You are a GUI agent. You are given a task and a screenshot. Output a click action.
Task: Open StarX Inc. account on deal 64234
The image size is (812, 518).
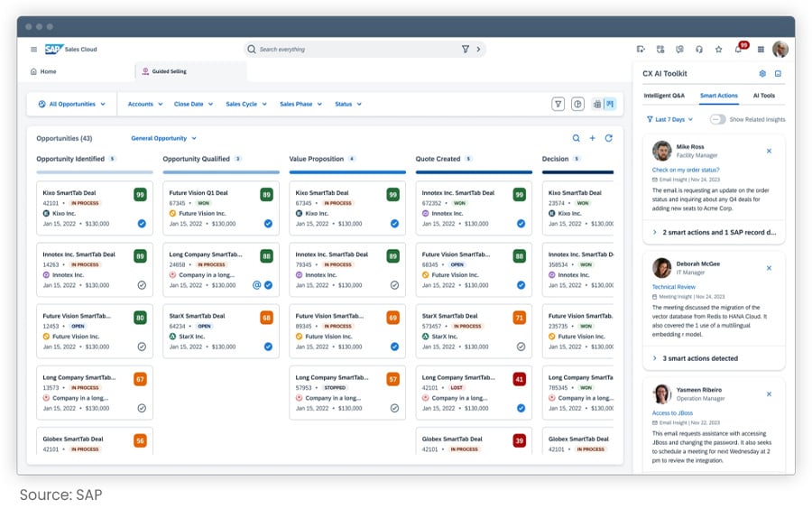point(187,337)
